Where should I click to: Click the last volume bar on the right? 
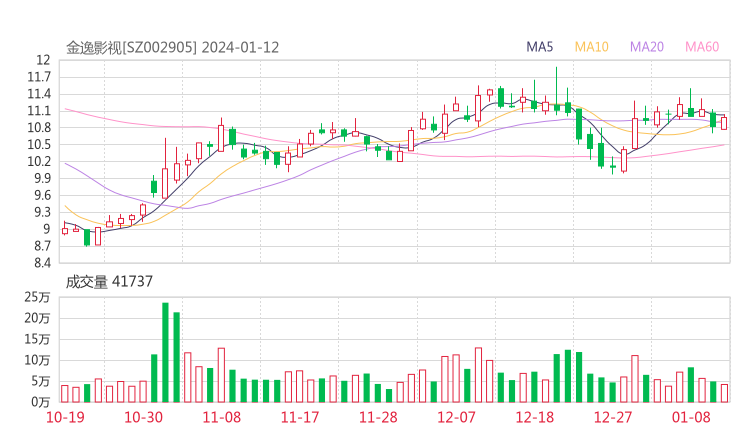tap(724, 393)
